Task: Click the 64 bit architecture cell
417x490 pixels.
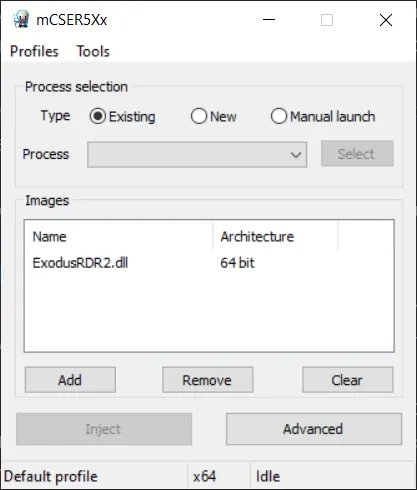Action: point(237,263)
